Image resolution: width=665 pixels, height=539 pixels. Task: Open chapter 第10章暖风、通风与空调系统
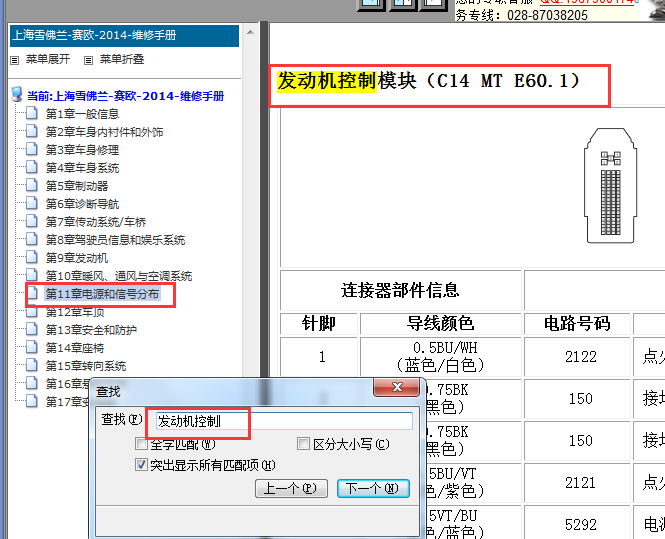119,276
